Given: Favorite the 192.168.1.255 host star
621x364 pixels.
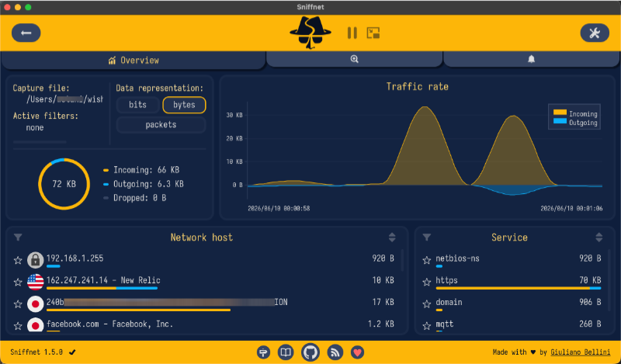Looking at the screenshot, I should coord(18,260).
